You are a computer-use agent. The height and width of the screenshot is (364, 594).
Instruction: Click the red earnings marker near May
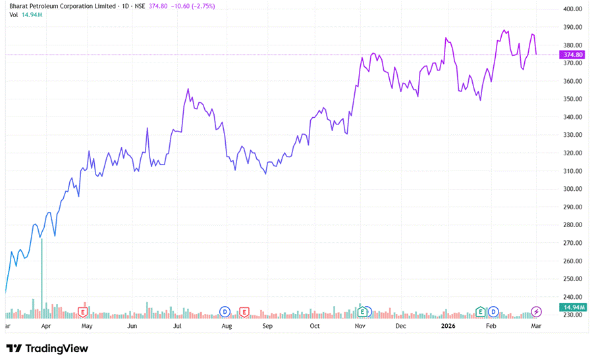[83, 311]
